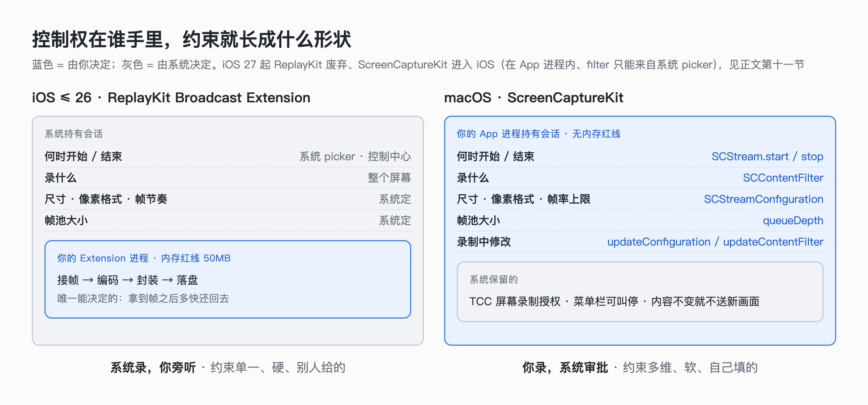
Task: Click the queueDepth value
Action: coord(793,220)
